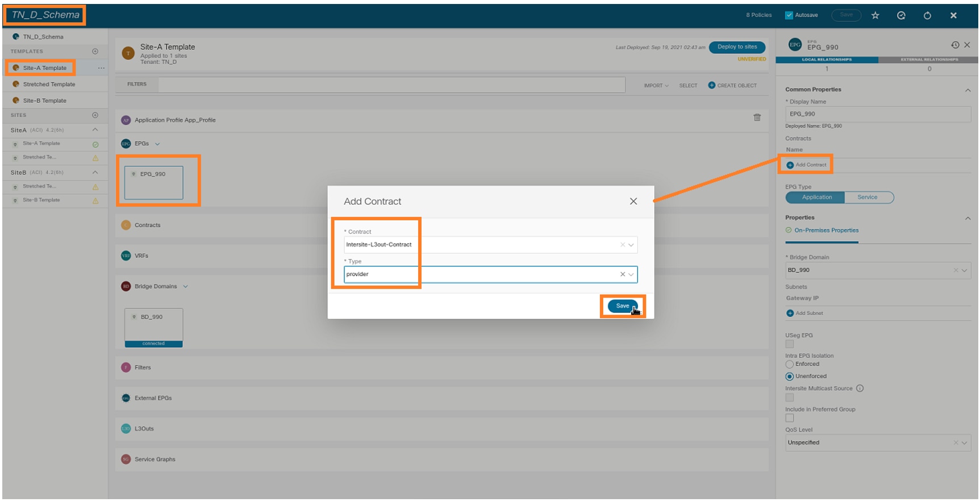Click the Service Graphs section icon
This screenshot has height=502, width=980.
click(x=126, y=460)
